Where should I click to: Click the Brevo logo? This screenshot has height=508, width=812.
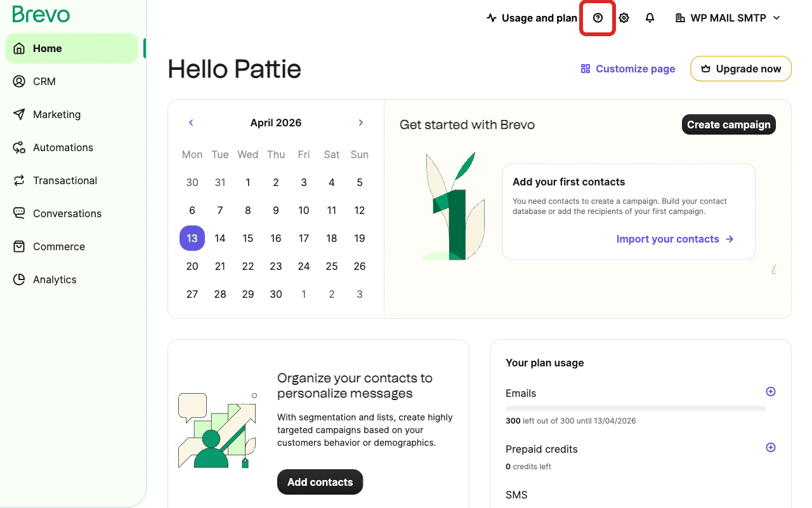(41, 14)
